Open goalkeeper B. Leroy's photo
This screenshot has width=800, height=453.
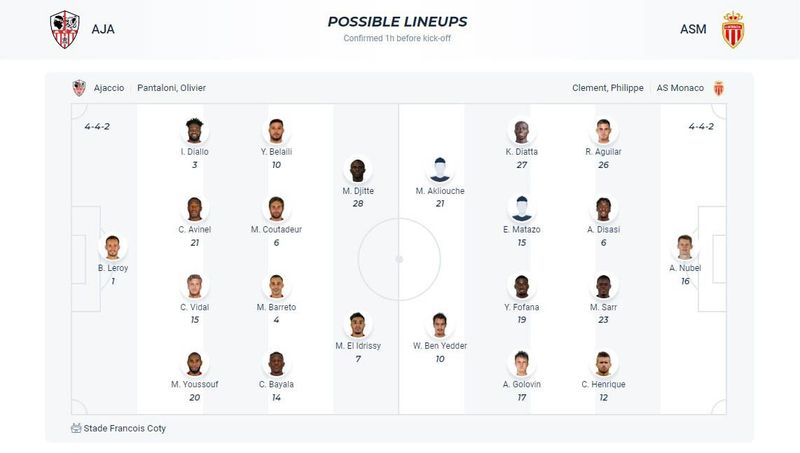tap(113, 247)
